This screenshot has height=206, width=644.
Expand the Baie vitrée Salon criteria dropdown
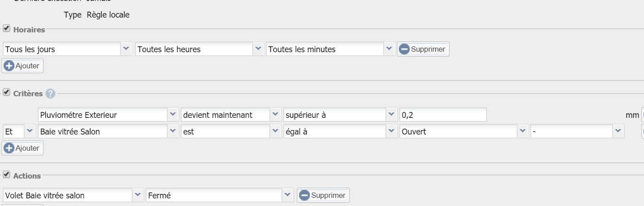[x=108, y=131]
